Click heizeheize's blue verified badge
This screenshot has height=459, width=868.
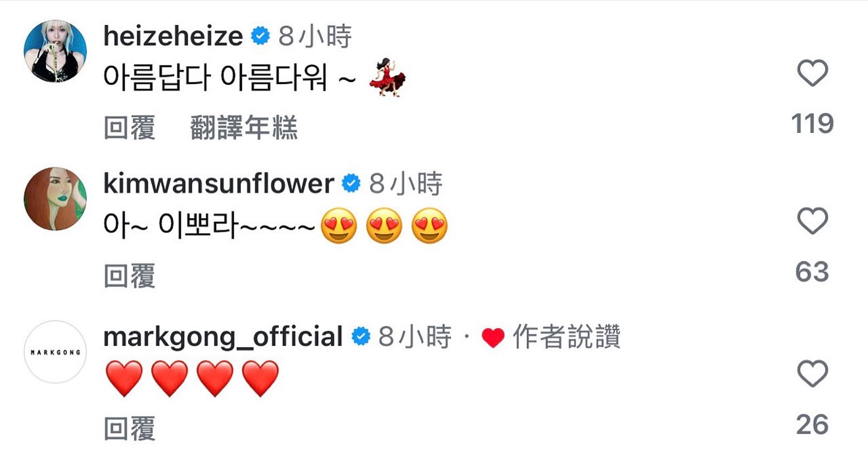[260, 36]
